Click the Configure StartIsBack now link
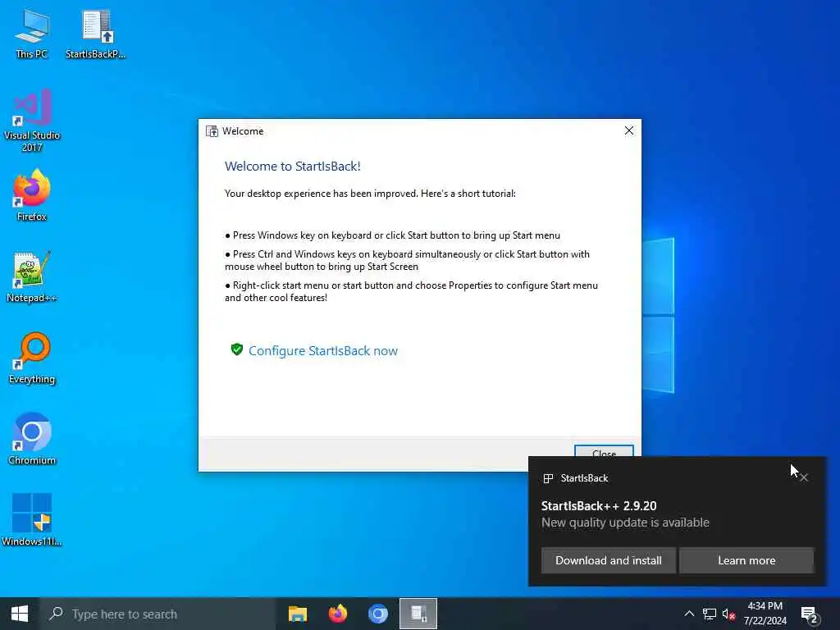Image resolution: width=840 pixels, height=630 pixels. tap(323, 351)
